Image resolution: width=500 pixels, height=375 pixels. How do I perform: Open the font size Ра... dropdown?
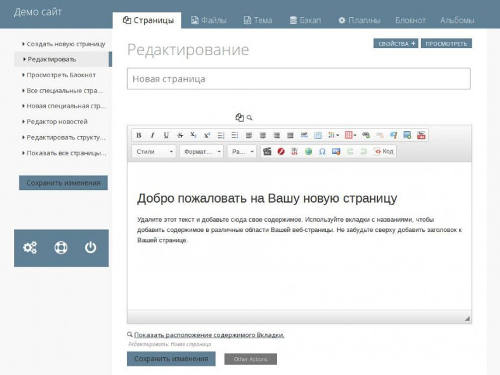[242, 152]
